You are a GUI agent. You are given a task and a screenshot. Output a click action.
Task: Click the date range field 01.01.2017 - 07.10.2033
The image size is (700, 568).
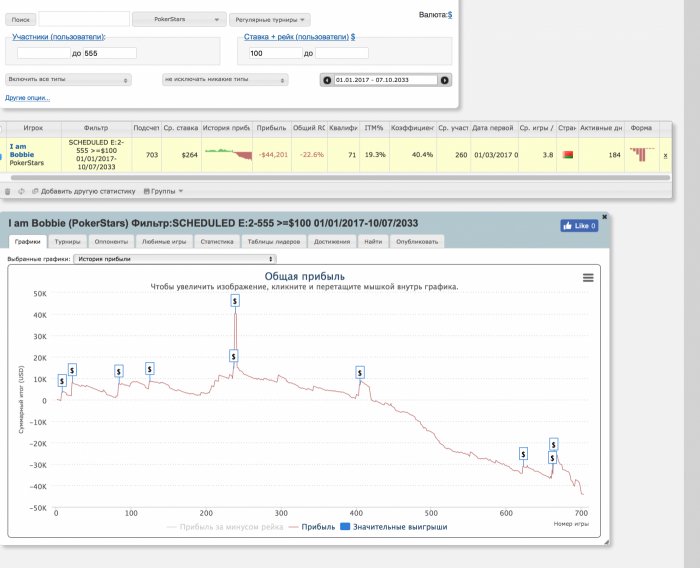(386, 80)
